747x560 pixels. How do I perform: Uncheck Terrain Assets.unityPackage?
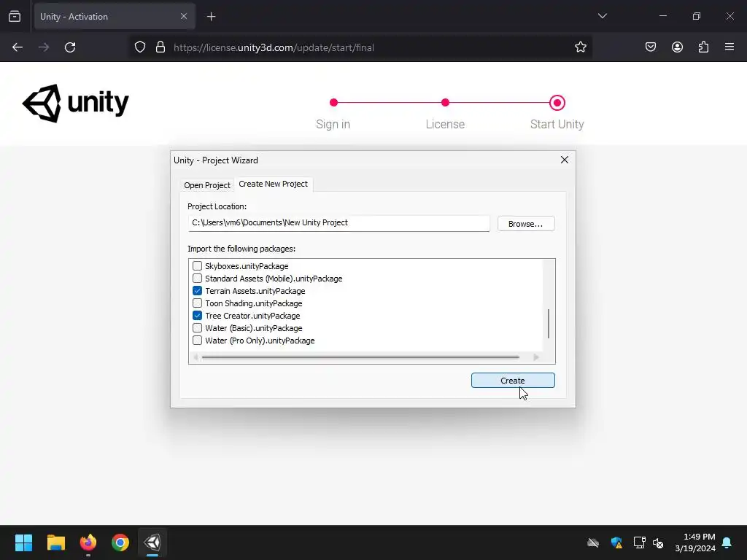coord(197,290)
